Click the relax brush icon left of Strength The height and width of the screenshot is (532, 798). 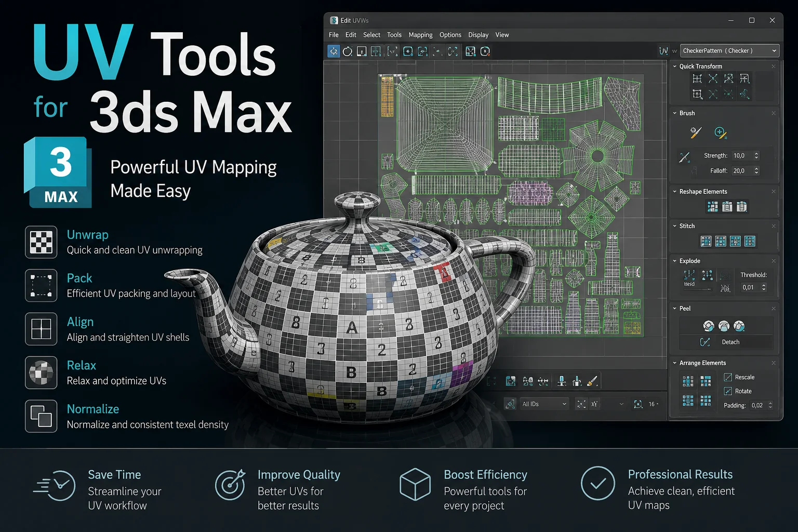(684, 157)
